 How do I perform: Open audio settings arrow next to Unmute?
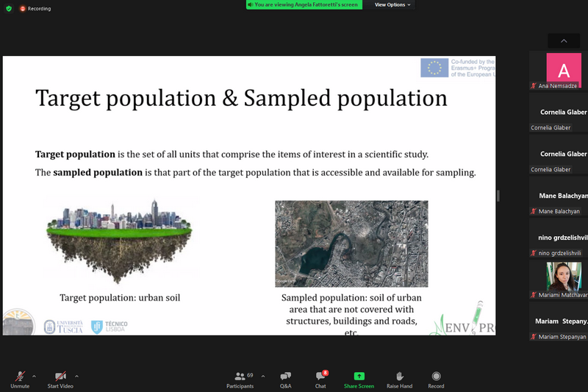pyautogui.click(x=34, y=376)
